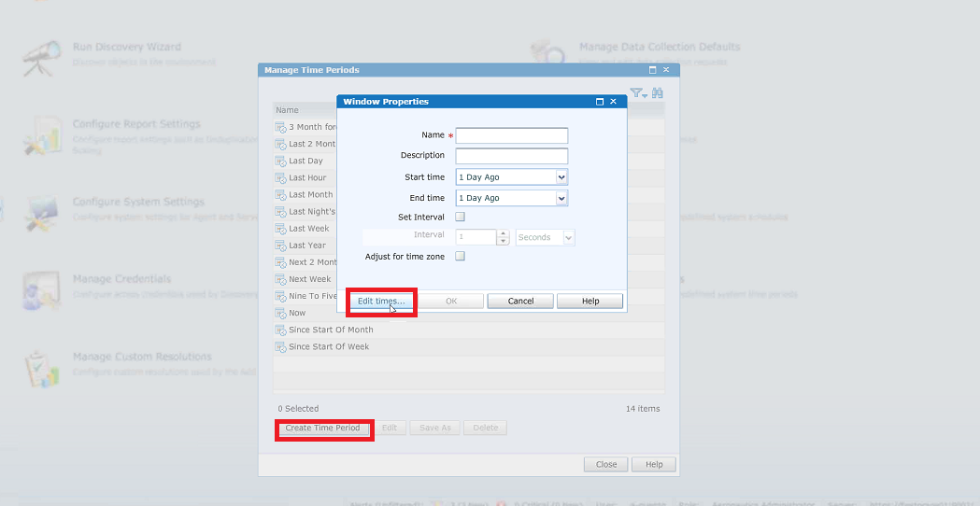
Task: Click the Last Year row icon
Action: [280, 246]
